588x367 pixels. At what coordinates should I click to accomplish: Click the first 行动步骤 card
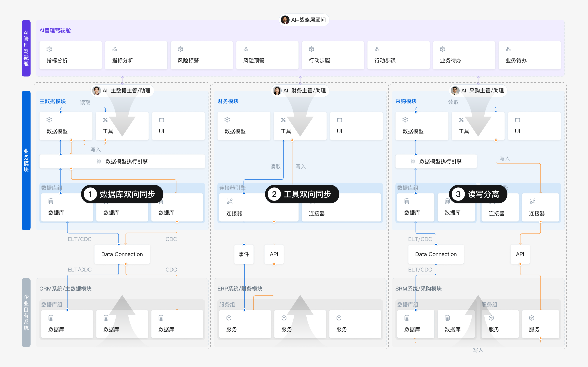click(333, 55)
